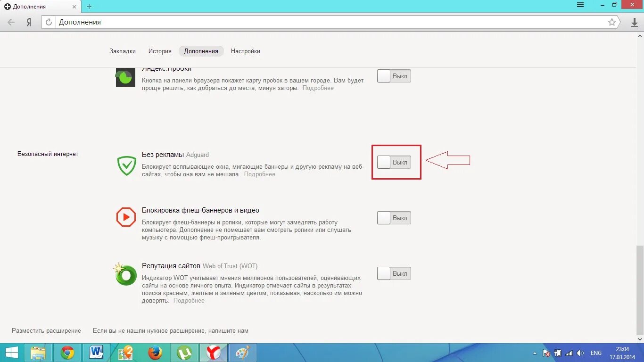Open Mozilla Firefox from the taskbar
The height and width of the screenshot is (362, 644).
[155, 353]
